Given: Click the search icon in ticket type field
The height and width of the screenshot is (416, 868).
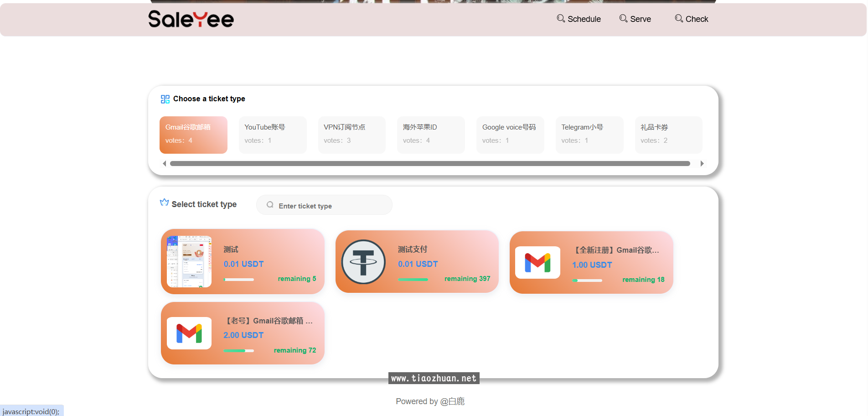Looking at the screenshot, I should click(x=270, y=205).
